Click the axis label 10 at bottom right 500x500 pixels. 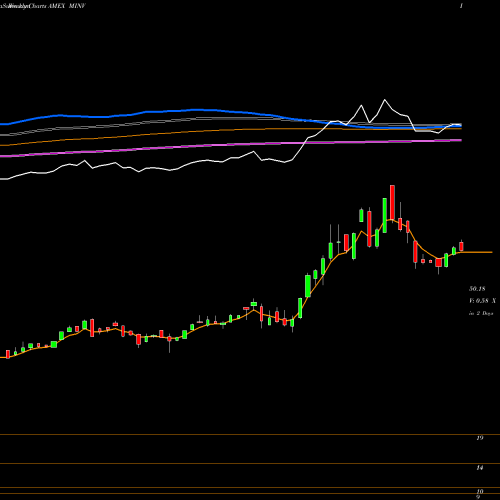pos(480,491)
